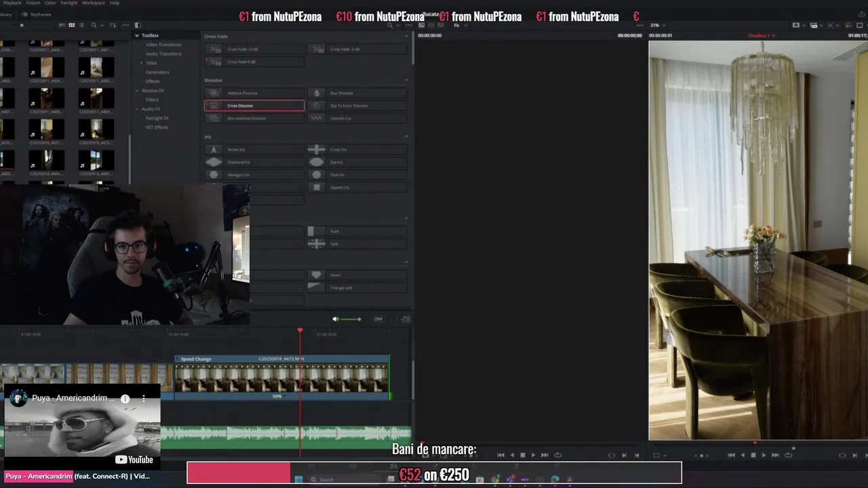
Task: Open the Fusion menu
Action: [x=33, y=3]
